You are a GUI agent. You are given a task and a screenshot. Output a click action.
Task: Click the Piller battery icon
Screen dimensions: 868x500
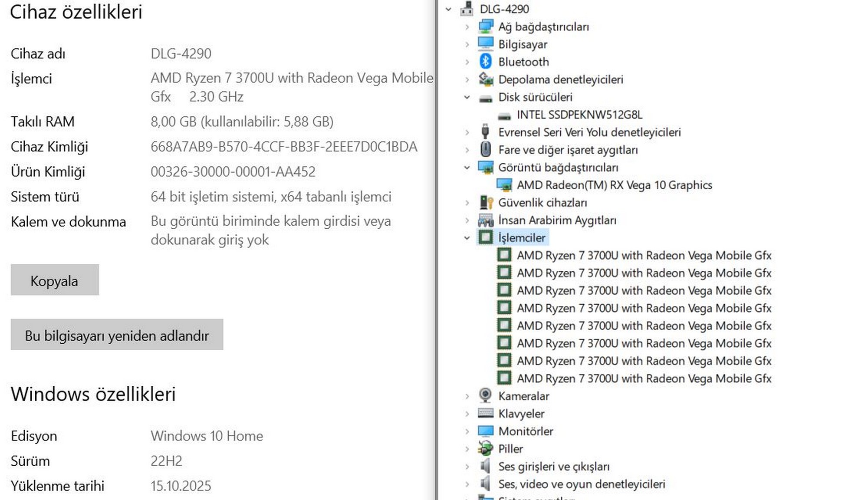coord(485,448)
